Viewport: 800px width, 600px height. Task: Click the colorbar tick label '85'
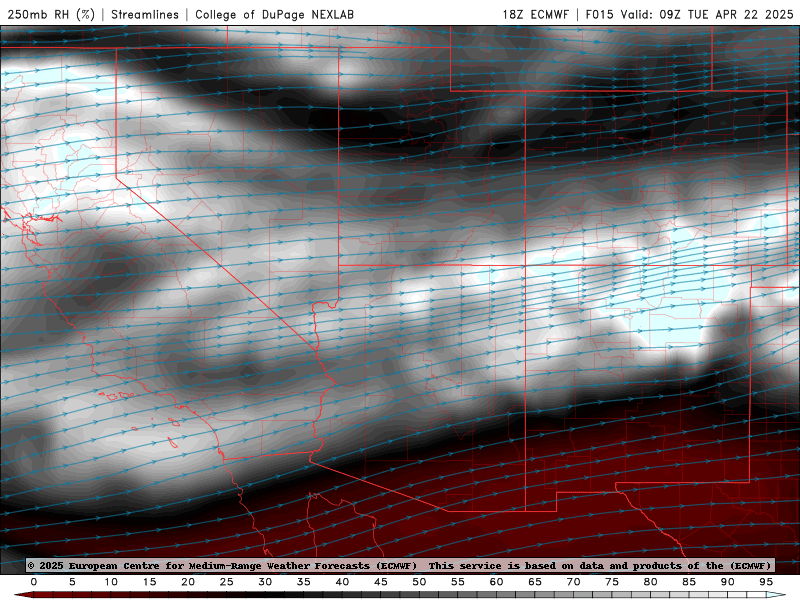point(689,582)
